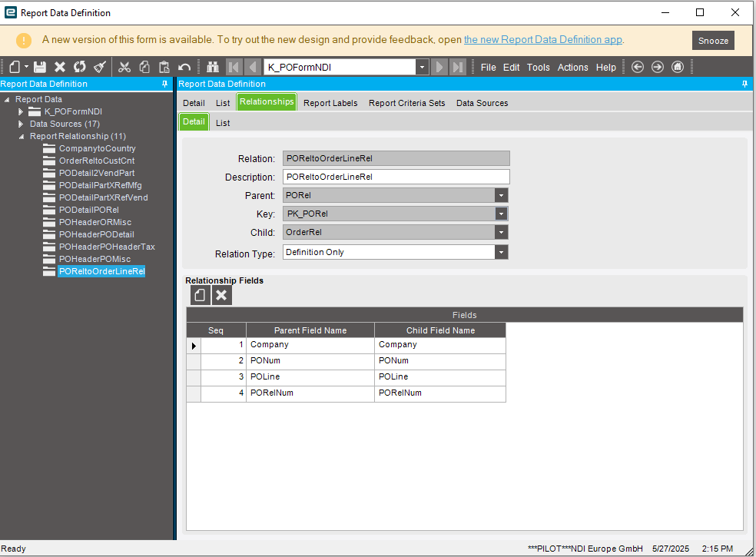The image size is (756, 557).
Task: Open the Edit menu
Action: pyautogui.click(x=511, y=68)
